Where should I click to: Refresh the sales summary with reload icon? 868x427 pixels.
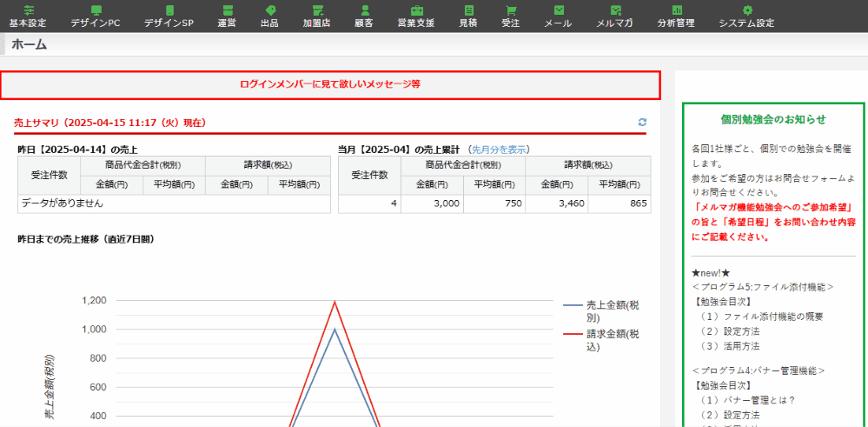click(x=642, y=123)
